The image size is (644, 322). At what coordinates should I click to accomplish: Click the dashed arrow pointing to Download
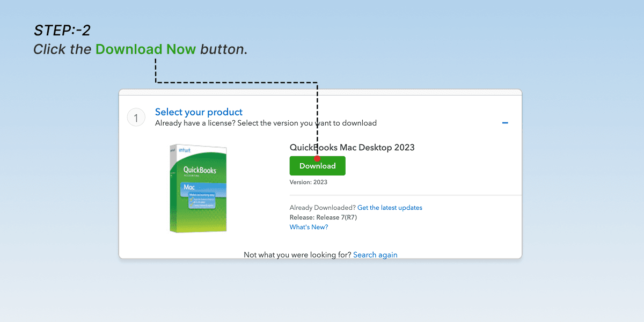[x=236, y=82]
